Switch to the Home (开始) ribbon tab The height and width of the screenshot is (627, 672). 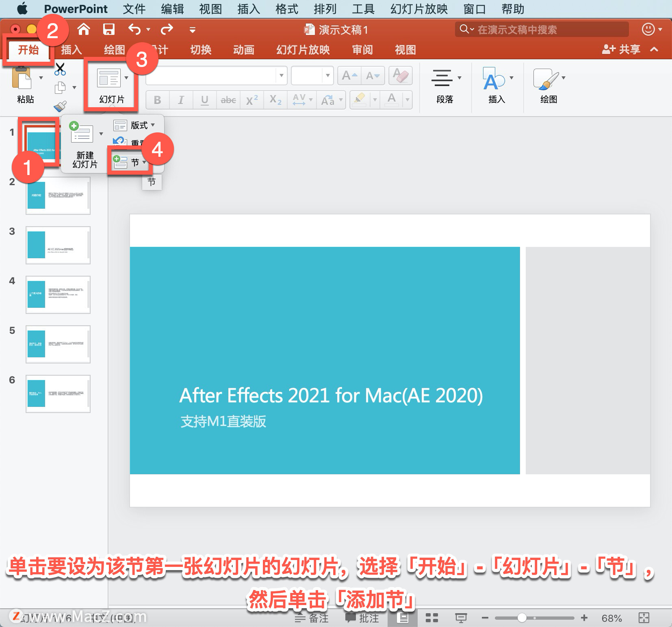28,50
